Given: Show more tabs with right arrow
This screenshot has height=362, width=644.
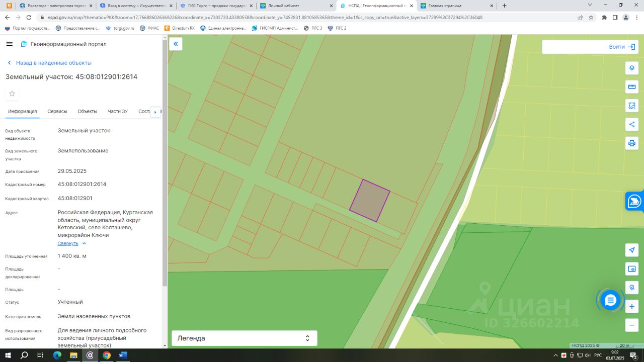Looking at the screenshot, I should [x=155, y=112].
